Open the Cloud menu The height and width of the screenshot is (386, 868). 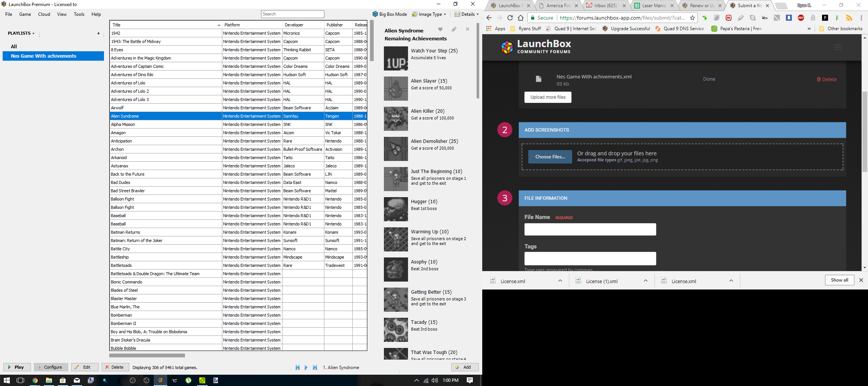point(44,14)
